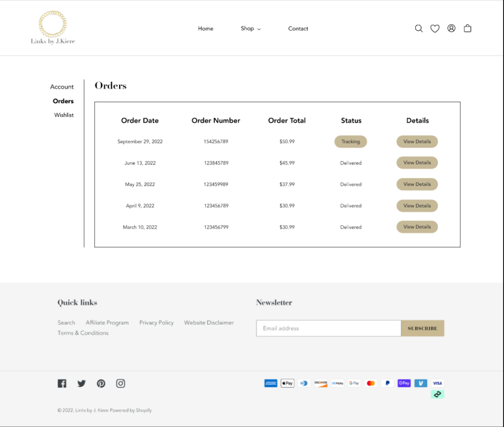Open the search magnifier icon in header

coord(419,29)
